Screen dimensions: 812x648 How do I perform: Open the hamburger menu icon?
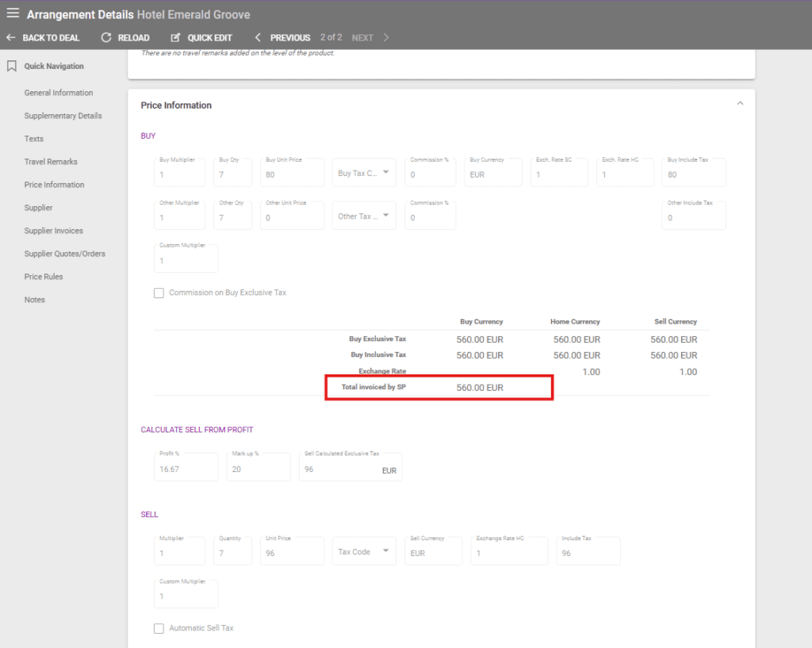13,13
